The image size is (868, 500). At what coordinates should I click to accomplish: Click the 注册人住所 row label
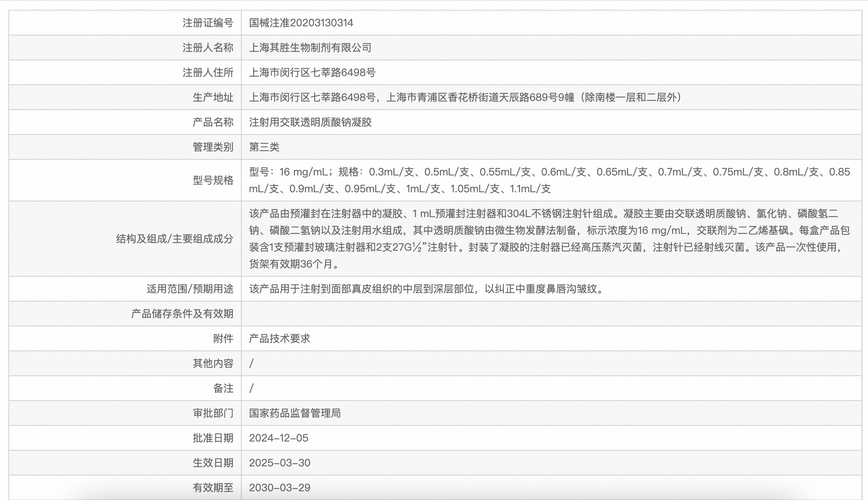pyautogui.click(x=207, y=72)
